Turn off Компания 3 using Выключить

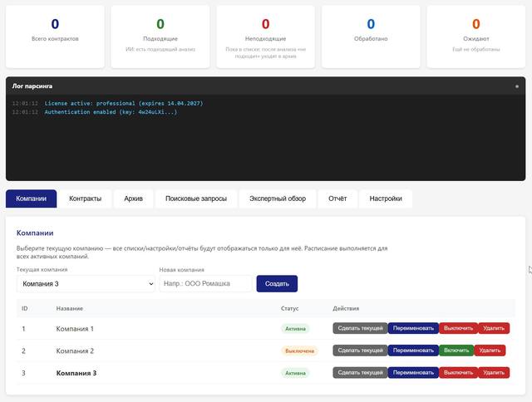tap(458, 373)
